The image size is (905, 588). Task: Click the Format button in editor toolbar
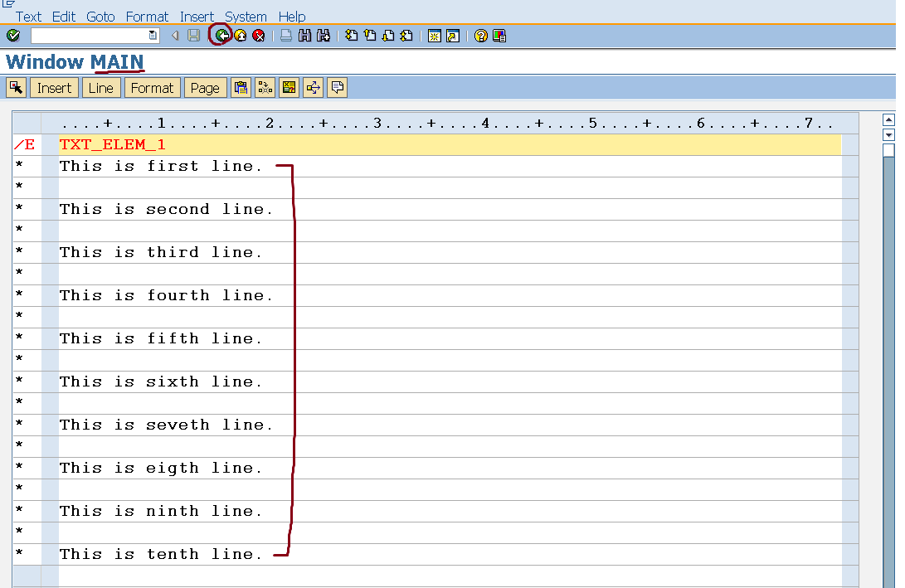[x=153, y=88]
